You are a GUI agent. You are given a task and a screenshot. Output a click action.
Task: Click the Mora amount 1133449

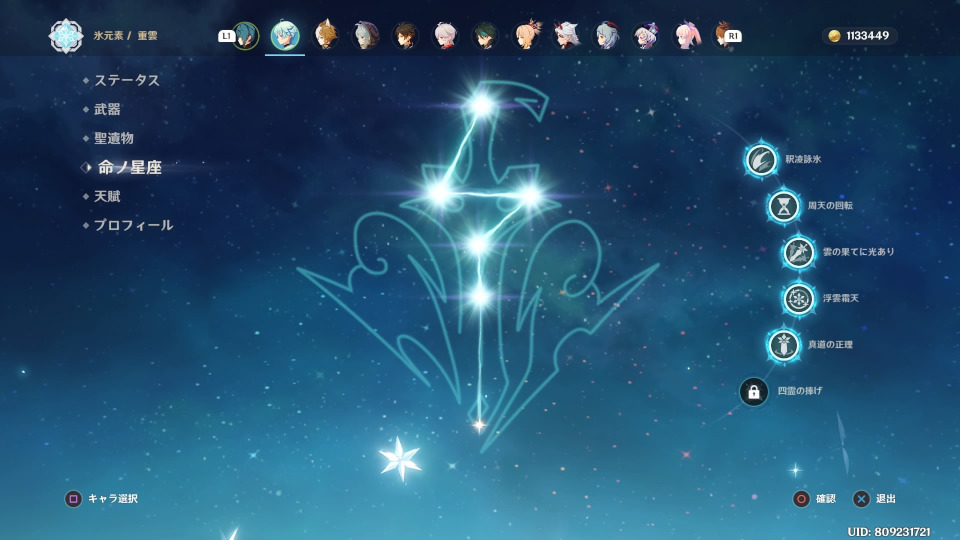[868, 36]
